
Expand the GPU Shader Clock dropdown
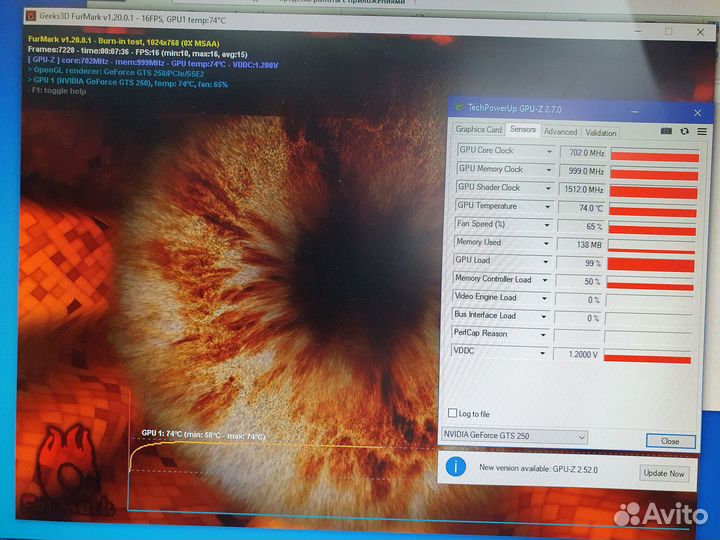point(548,188)
